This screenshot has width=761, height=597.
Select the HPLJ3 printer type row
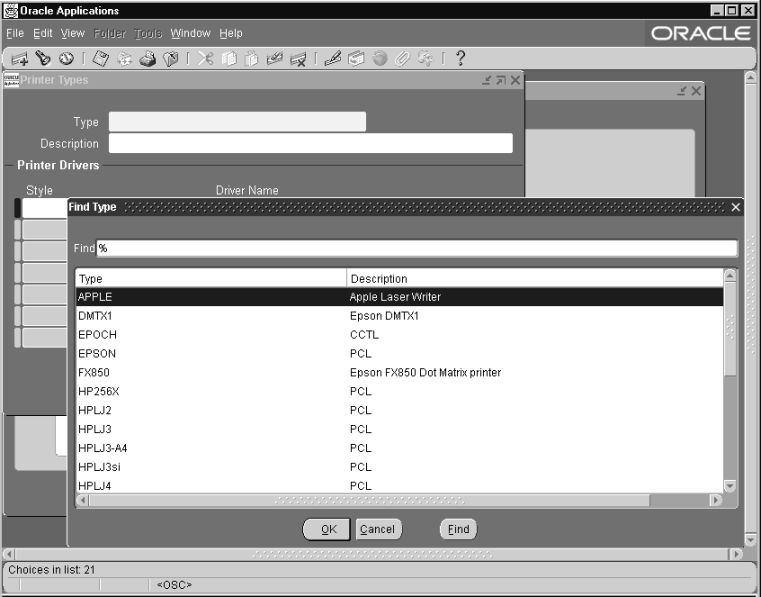(399, 430)
